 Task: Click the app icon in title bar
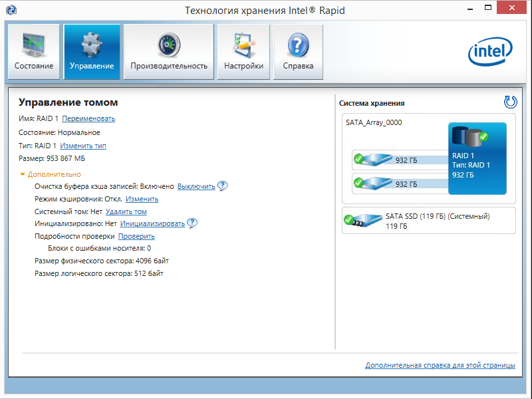coord(11,10)
